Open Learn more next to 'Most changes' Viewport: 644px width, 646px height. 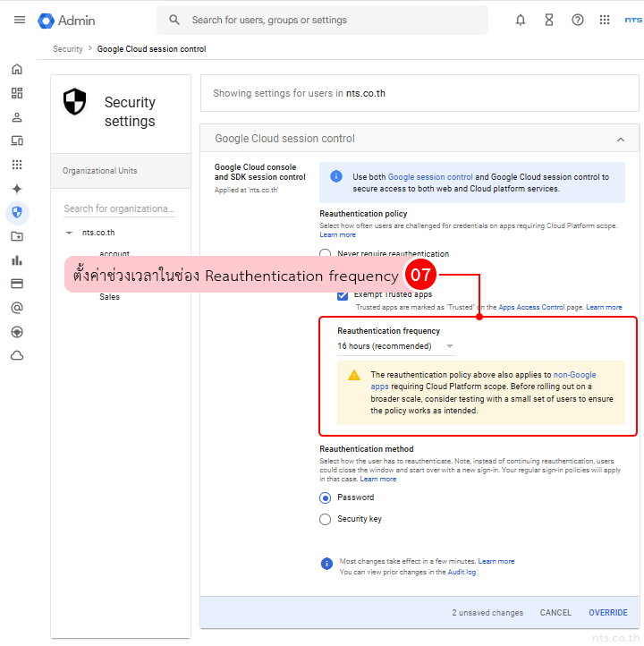(496, 561)
